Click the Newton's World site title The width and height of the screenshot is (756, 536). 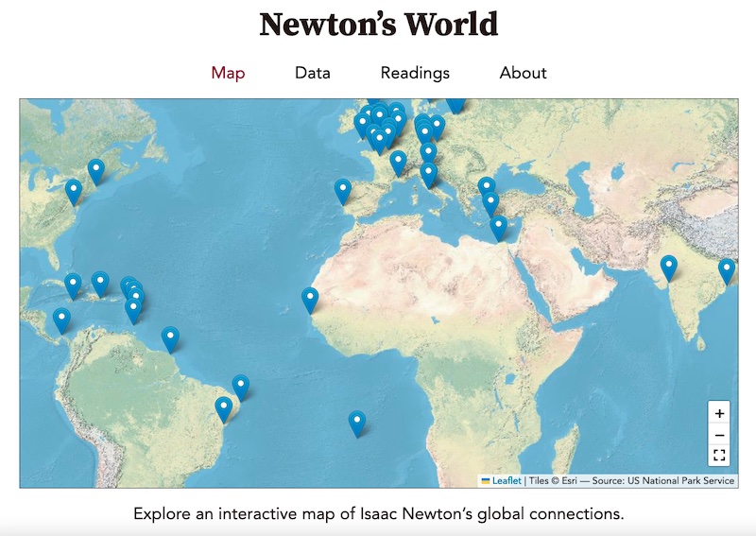tap(378, 25)
